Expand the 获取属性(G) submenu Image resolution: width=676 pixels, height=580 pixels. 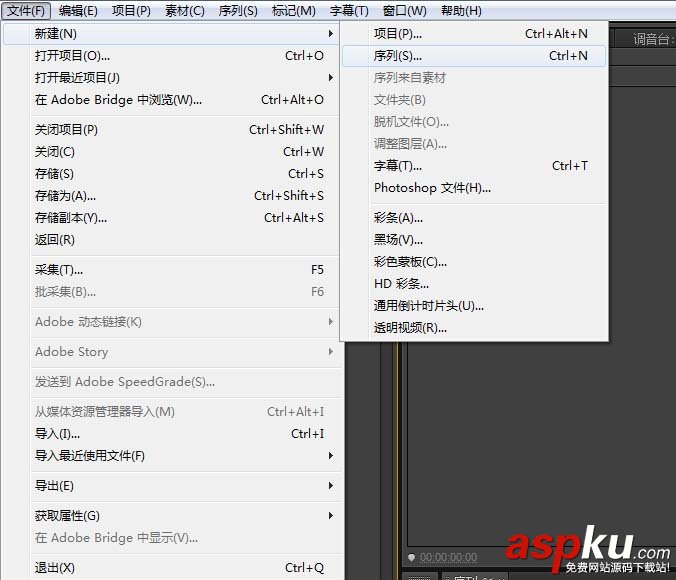[x=172, y=515]
